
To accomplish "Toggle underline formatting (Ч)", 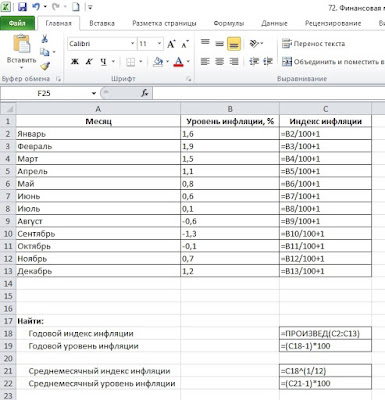I will [104, 62].
